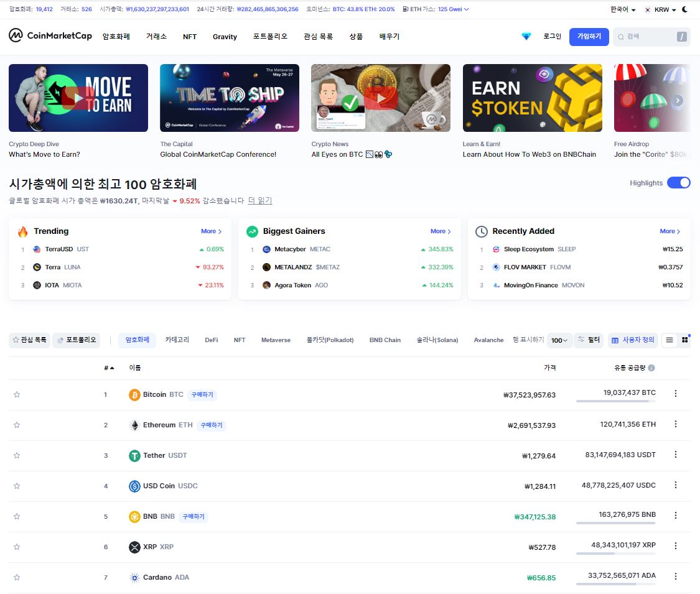Toggle dark mode moon icon
This screenshot has height=594, width=700.
[x=685, y=9]
